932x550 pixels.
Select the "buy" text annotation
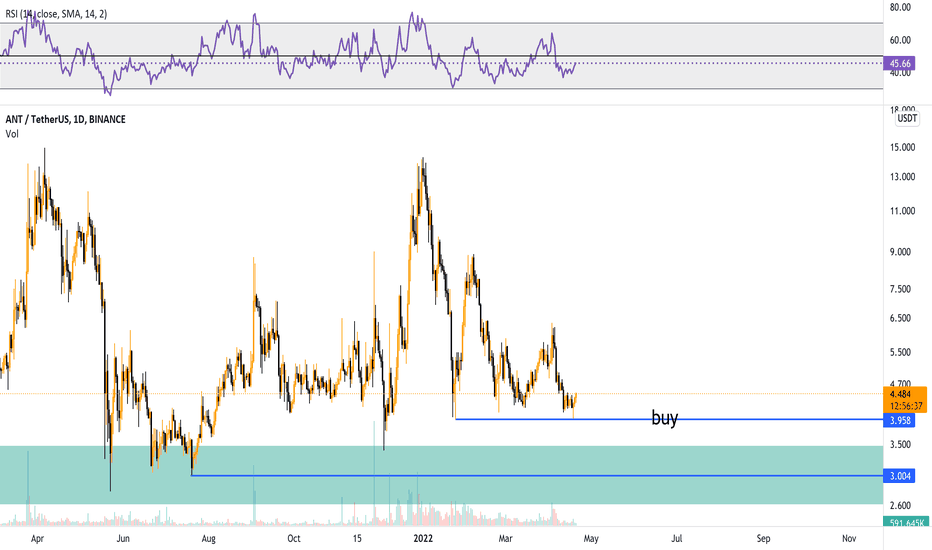coord(665,417)
